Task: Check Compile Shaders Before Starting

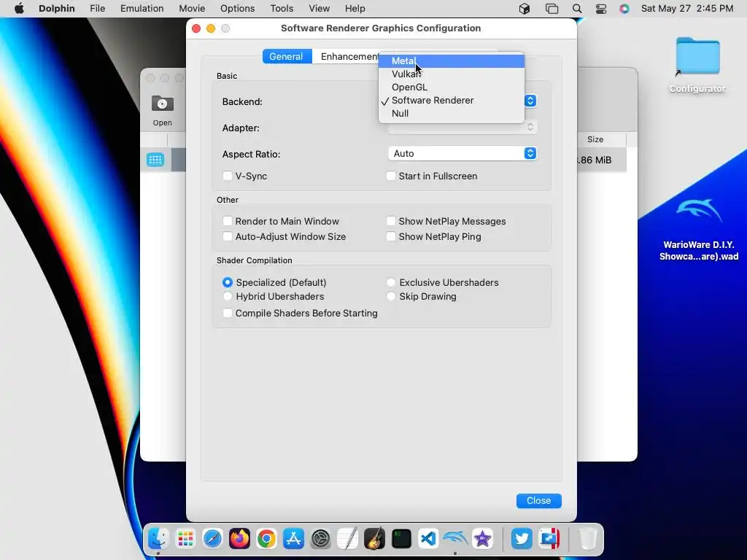Action: (228, 313)
